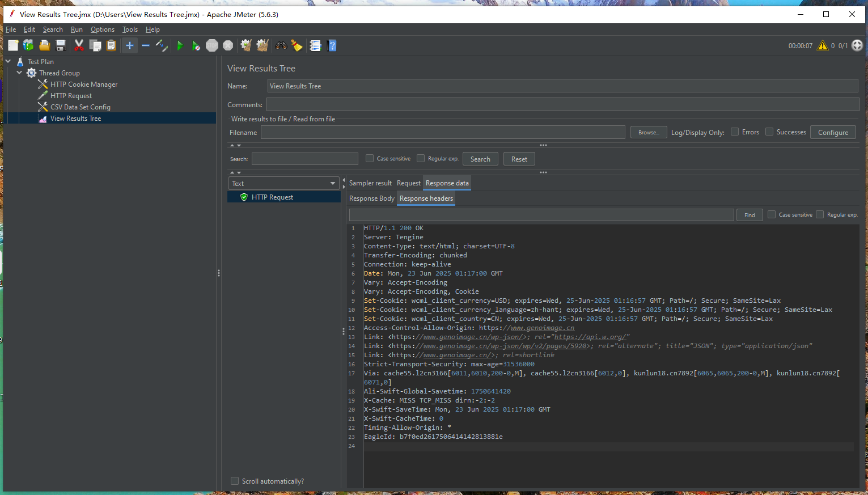Select the Response data tab
868x495 pixels.
447,183
